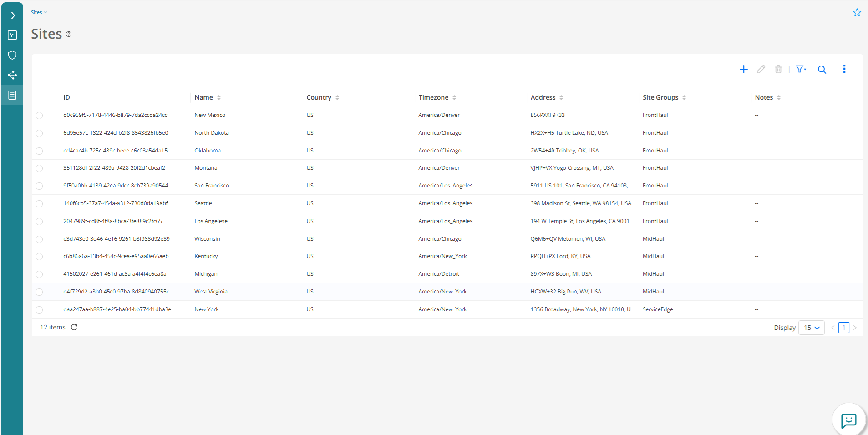Open the monitoring dashboard sidebar icon

12,35
